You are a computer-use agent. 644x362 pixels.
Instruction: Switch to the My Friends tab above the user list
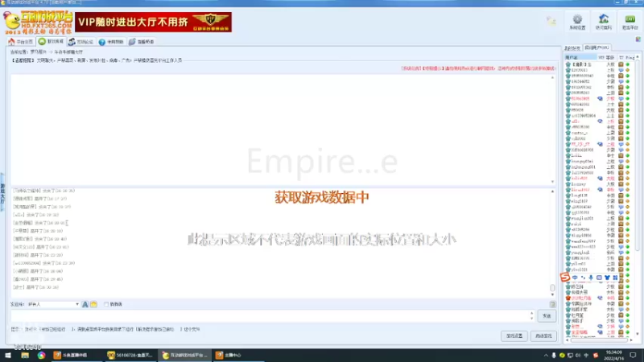(x=572, y=48)
